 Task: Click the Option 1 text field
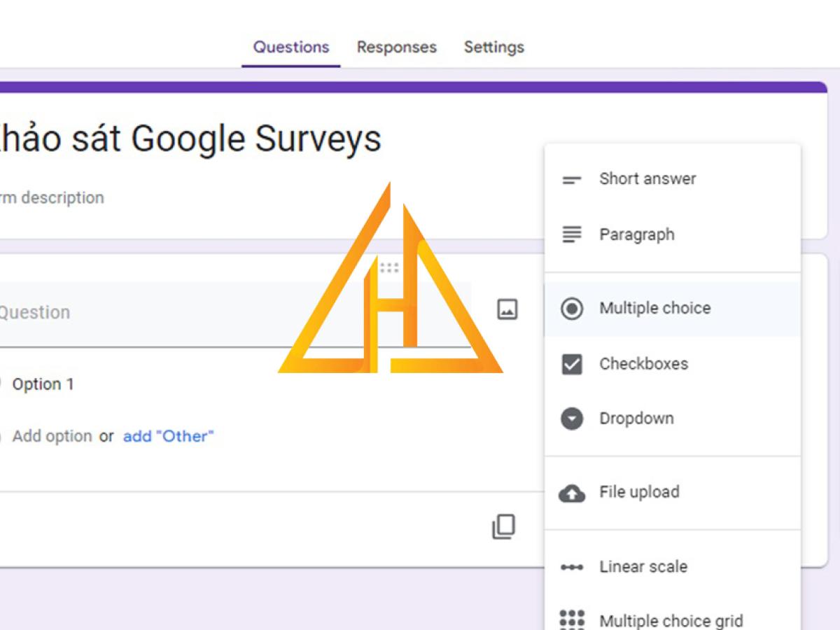tap(43, 384)
